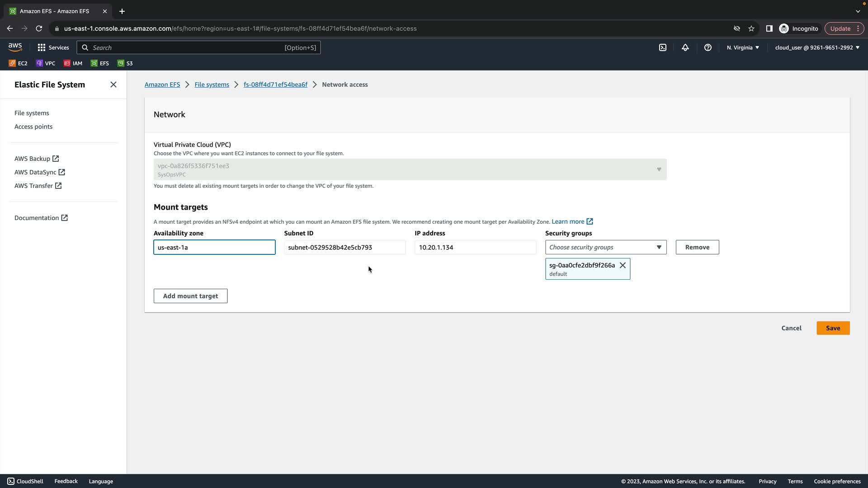Click the IP address input field
Image resolution: width=868 pixels, height=488 pixels.
[x=475, y=247]
